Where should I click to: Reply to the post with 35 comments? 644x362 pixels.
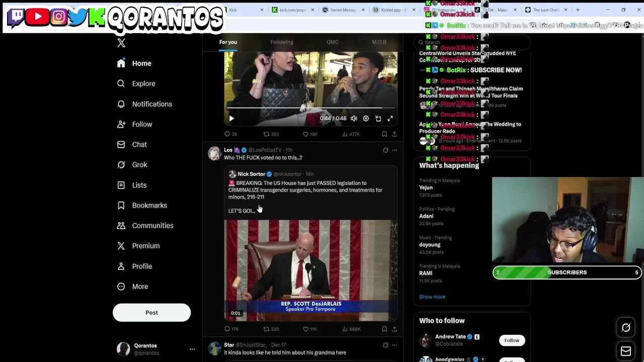point(230,134)
